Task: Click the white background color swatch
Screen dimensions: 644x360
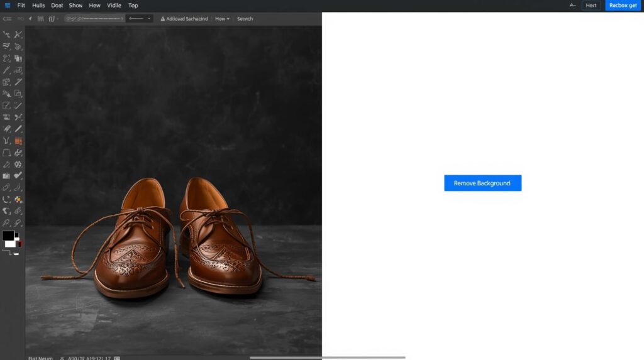Action: (x=10, y=244)
